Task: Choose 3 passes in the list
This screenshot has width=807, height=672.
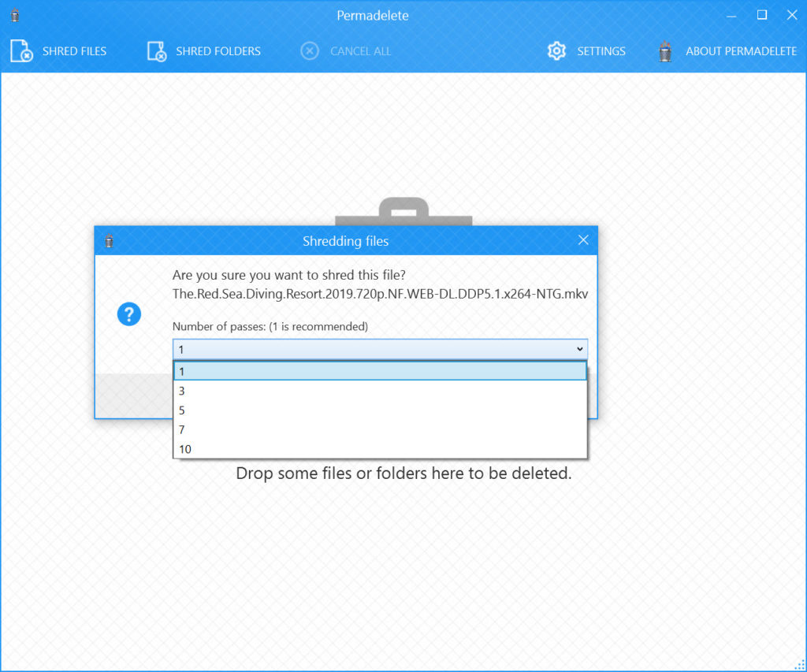Action: click(380, 391)
